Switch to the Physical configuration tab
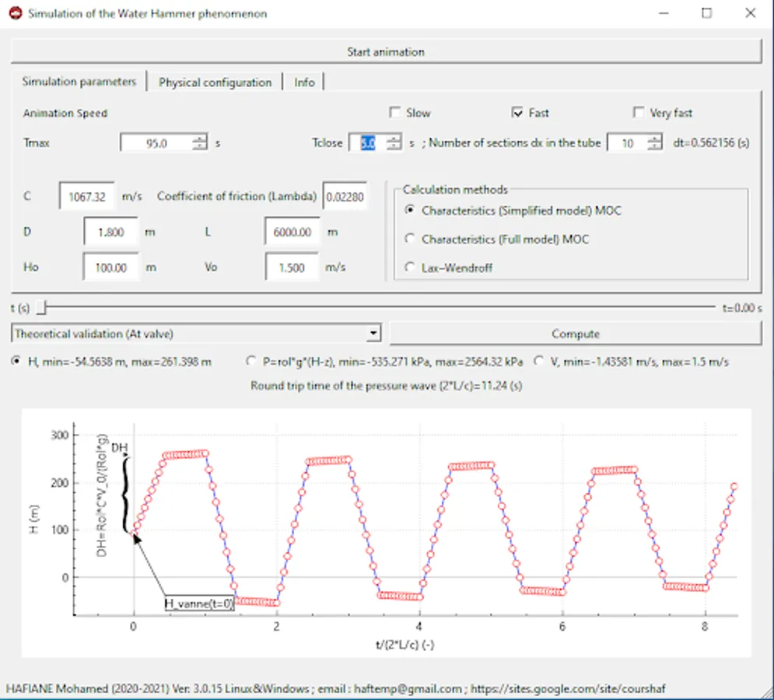774x700 pixels. point(215,82)
